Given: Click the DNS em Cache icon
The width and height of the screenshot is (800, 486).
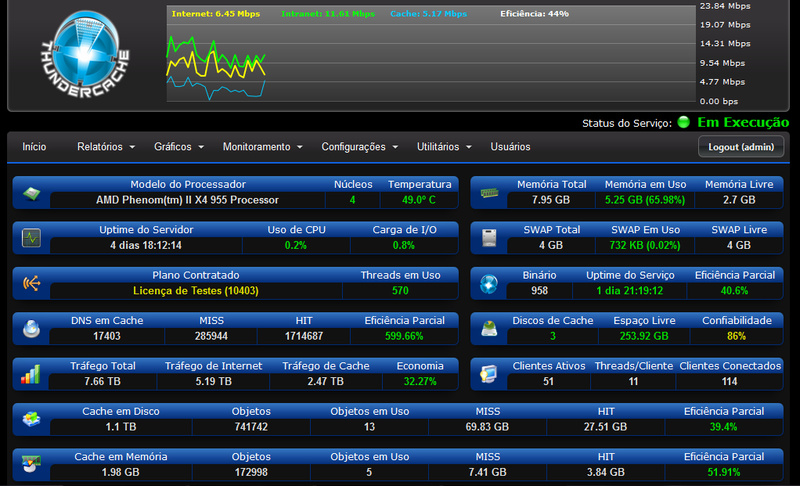Looking at the screenshot, I should [x=31, y=328].
